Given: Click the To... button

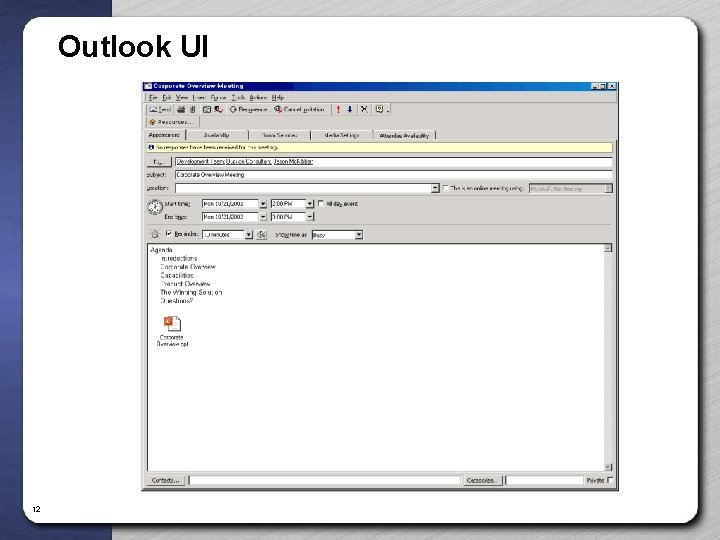Looking at the screenshot, I should point(159,162).
